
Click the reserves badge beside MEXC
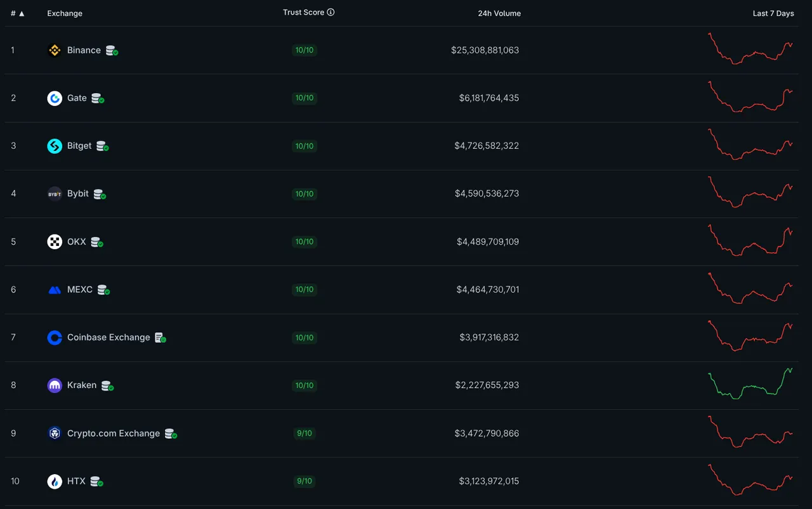coord(103,290)
